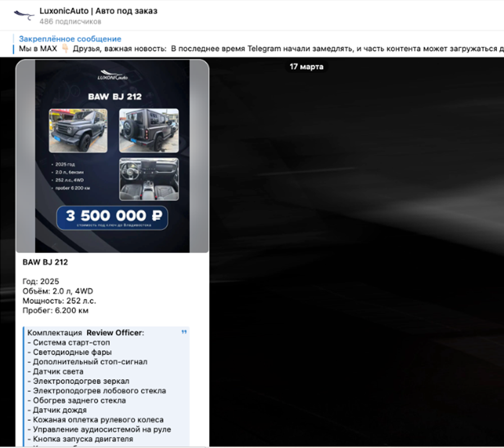
Task: Click the Пробег: 6.200 км line
Action: coord(55,311)
